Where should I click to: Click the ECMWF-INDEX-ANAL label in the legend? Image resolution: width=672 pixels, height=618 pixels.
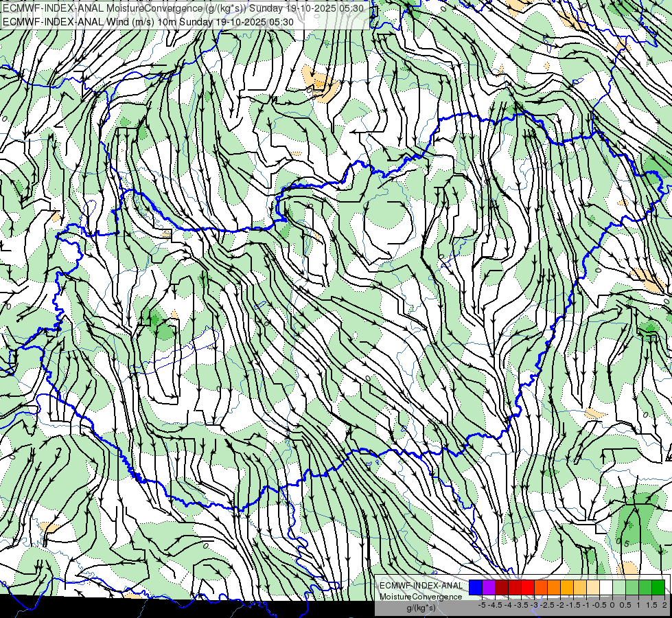421,586
